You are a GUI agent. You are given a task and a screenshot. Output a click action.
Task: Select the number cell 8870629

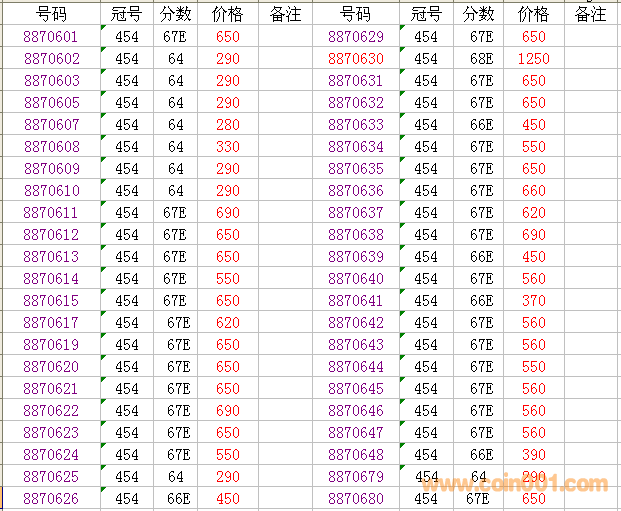(x=355, y=37)
